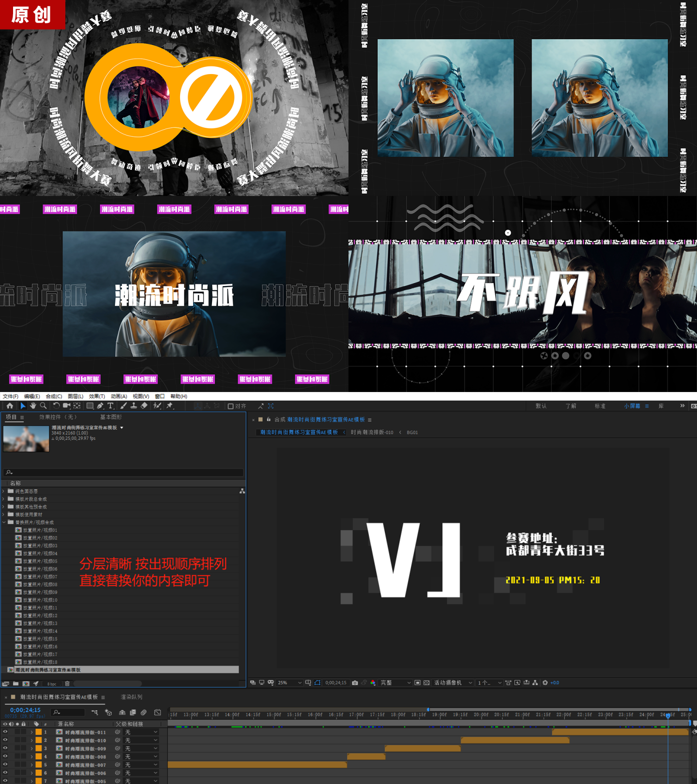Toggle the 对齐 snapping checkbox
This screenshot has height=784, width=697.
(x=230, y=407)
